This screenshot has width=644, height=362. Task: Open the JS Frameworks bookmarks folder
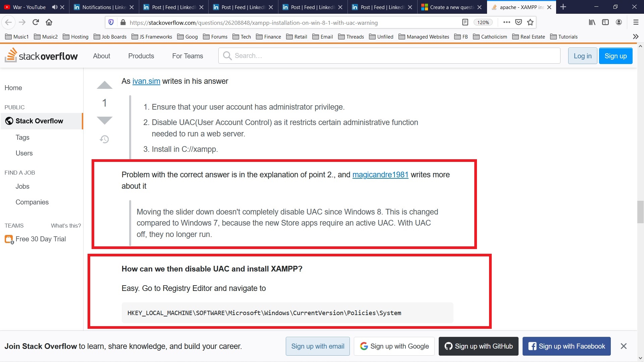tap(152, 37)
